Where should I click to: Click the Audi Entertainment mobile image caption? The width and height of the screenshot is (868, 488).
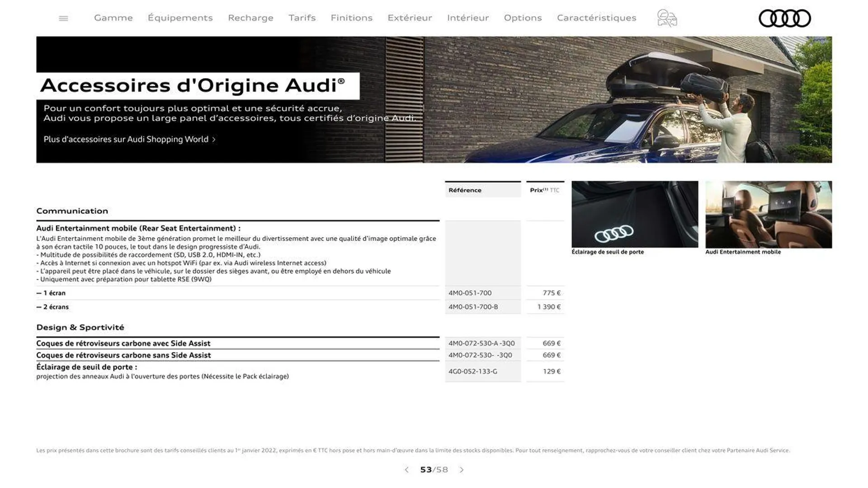click(x=743, y=252)
